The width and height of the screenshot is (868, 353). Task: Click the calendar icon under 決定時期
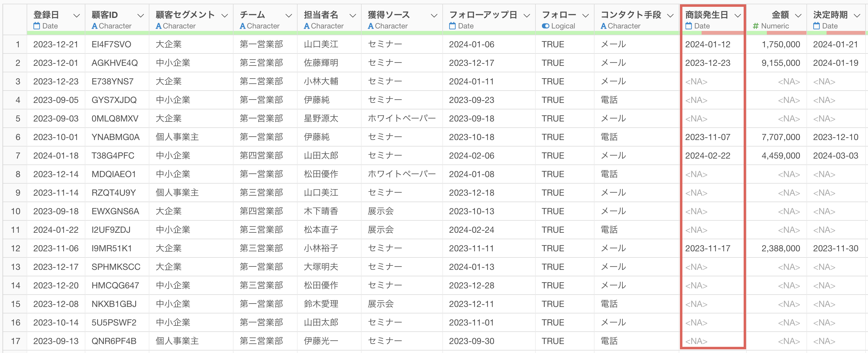pyautogui.click(x=816, y=26)
